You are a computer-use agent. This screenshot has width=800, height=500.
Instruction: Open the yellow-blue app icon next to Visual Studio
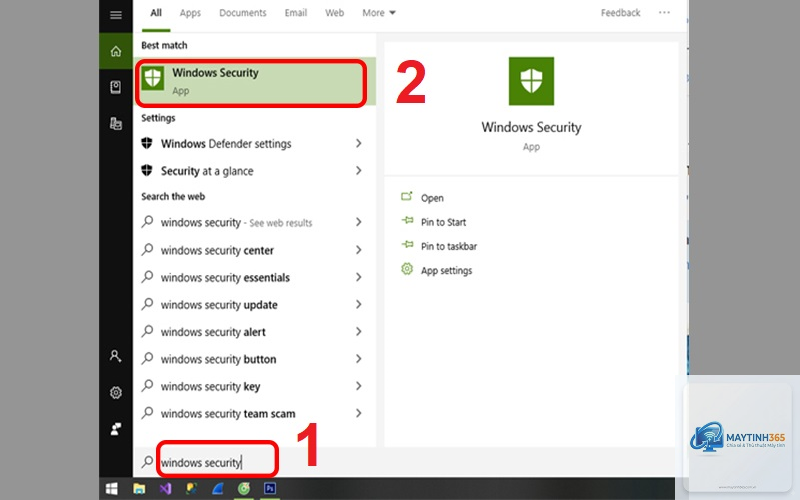coord(192,489)
